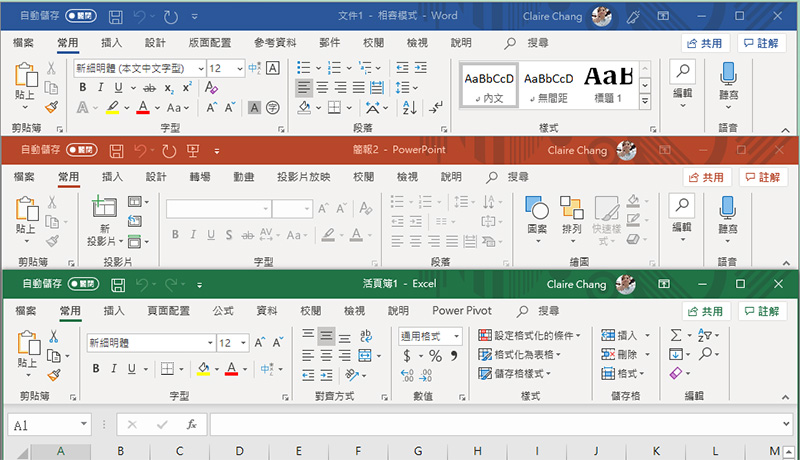Align text left in Word paragraph group
Screen dimensions: 800x460
(x=304, y=88)
